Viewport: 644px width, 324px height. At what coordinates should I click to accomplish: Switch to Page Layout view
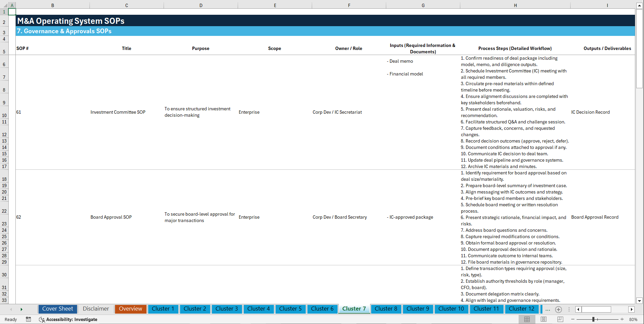coord(543,319)
